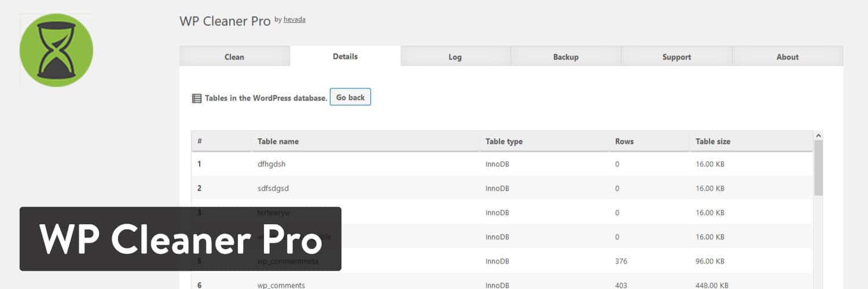Viewport: 868px width, 289px height.
Task: Open the Clean tab
Action: (x=234, y=57)
